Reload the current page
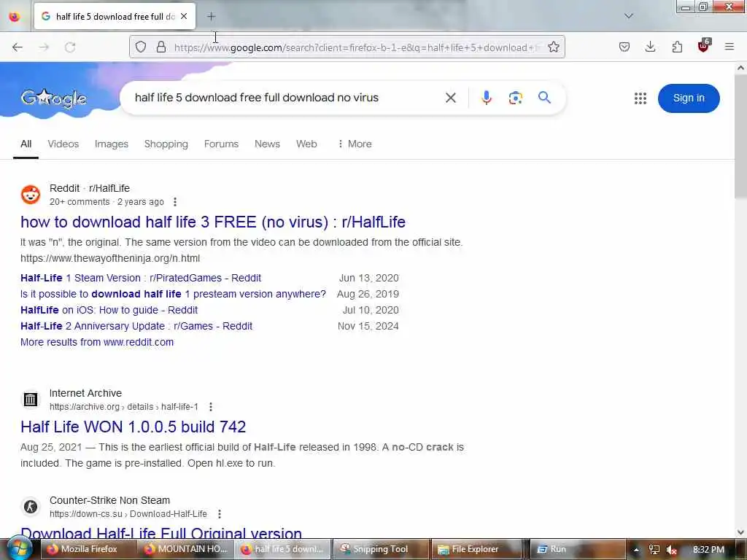 click(70, 47)
